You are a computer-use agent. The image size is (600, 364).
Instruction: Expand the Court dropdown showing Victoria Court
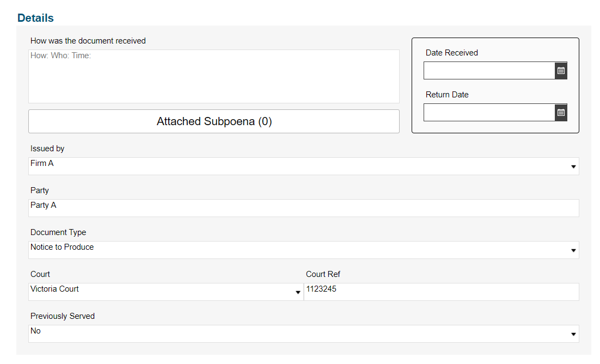coord(298,292)
